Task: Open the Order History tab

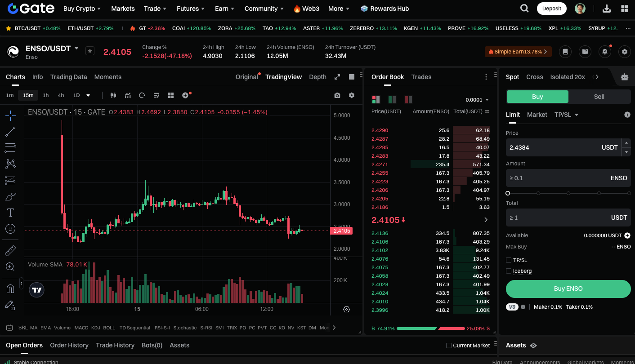Action: pos(69,345)
